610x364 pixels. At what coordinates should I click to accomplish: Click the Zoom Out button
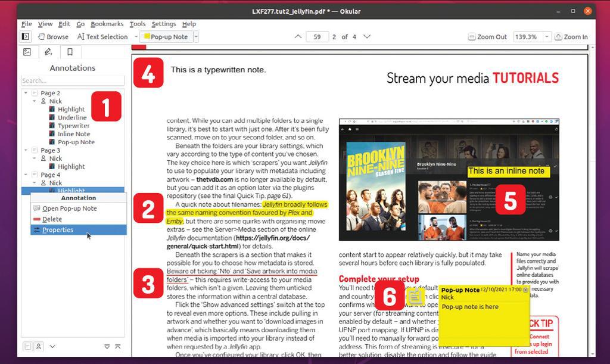[487, 36]
